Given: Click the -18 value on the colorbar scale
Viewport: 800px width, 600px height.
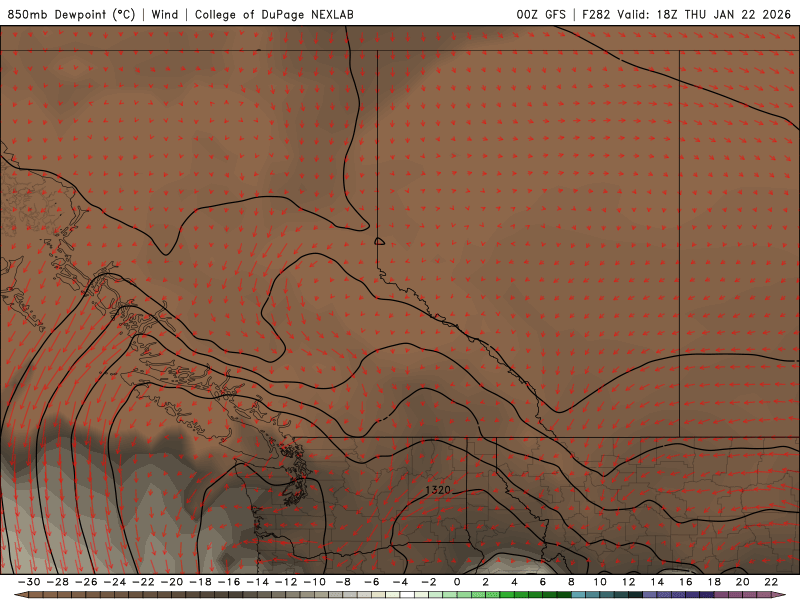Looking at the screenshot, I should coord(201,582).
